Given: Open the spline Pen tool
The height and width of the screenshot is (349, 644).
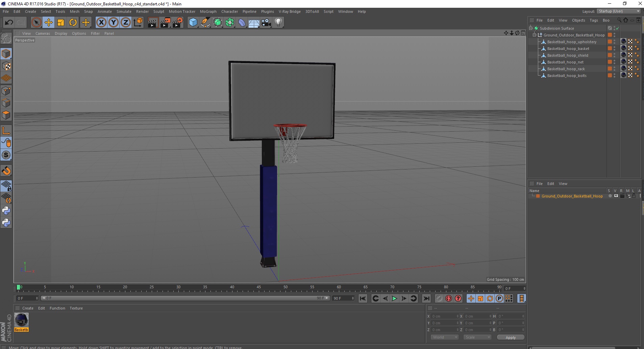Looking at the screenshot, I should [205, 23].
